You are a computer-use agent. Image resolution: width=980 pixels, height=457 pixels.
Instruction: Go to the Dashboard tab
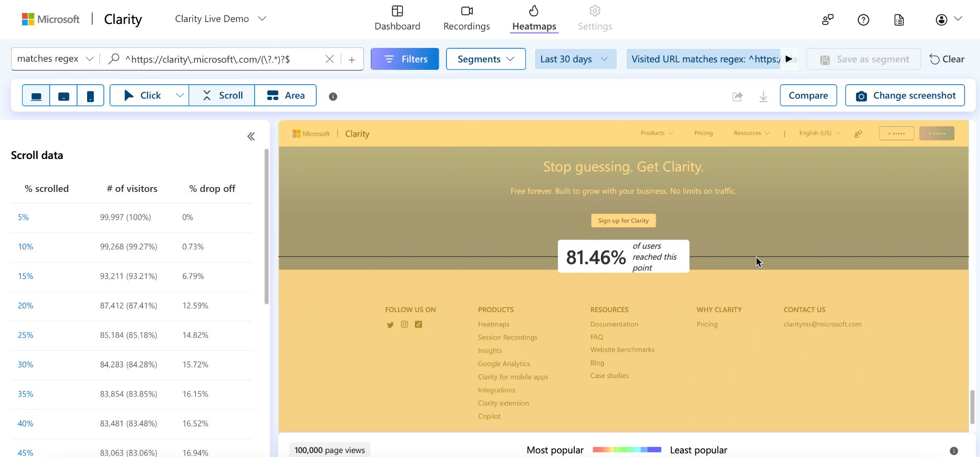(397, 18)
